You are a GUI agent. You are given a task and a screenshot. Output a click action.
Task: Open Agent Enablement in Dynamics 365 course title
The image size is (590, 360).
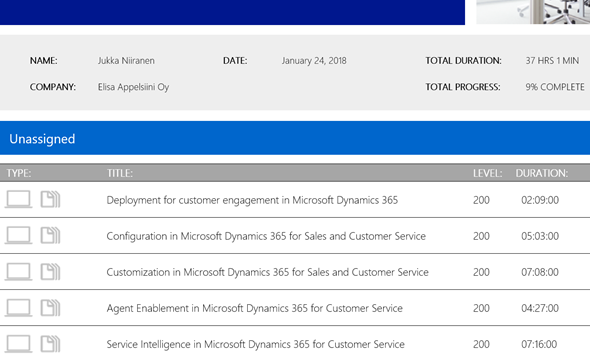point(255,308)
